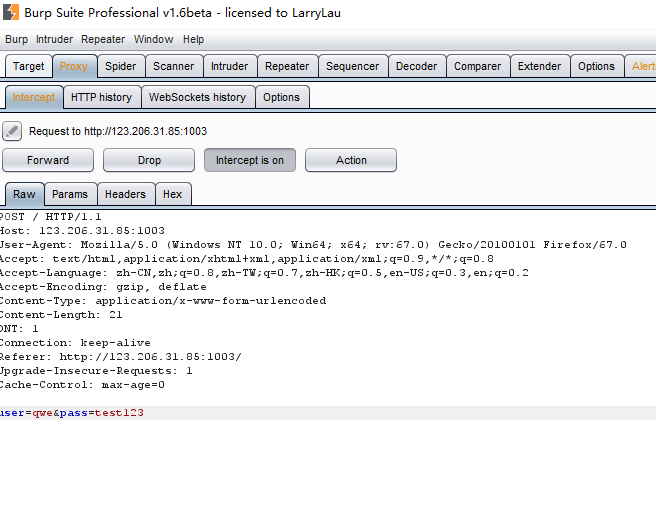656x515 pixels.
Task: Open the Scanner tab
Action: [x=174, y=66]
